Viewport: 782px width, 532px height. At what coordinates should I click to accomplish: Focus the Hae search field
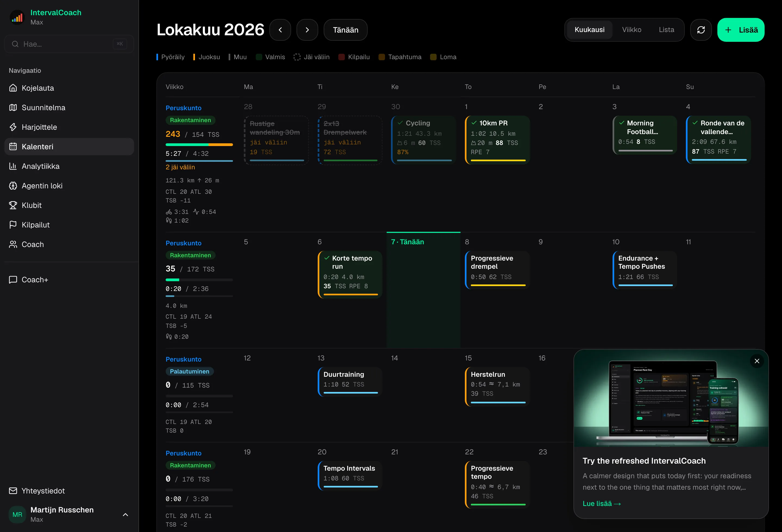(x=69, y=44)
